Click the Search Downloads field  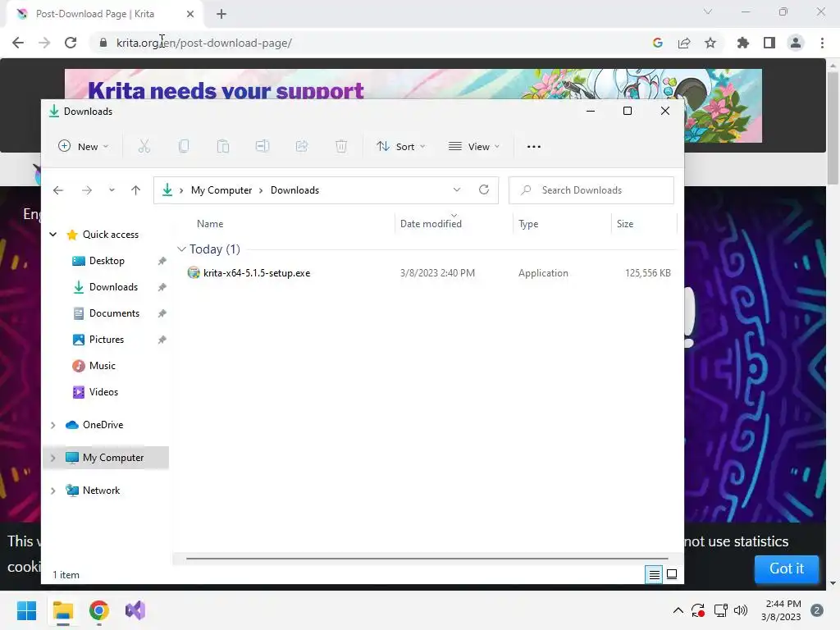click(x=591, y=190)
